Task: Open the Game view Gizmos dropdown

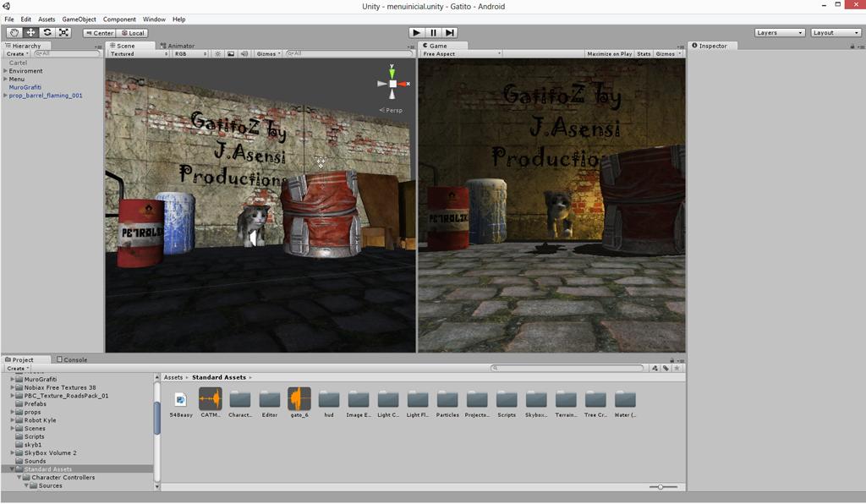Action: (x=668, y=53)
